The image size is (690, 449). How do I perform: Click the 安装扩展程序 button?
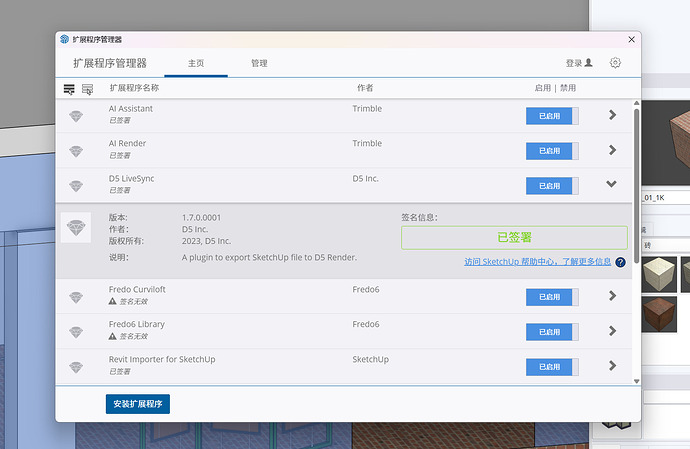pos(138,404)
